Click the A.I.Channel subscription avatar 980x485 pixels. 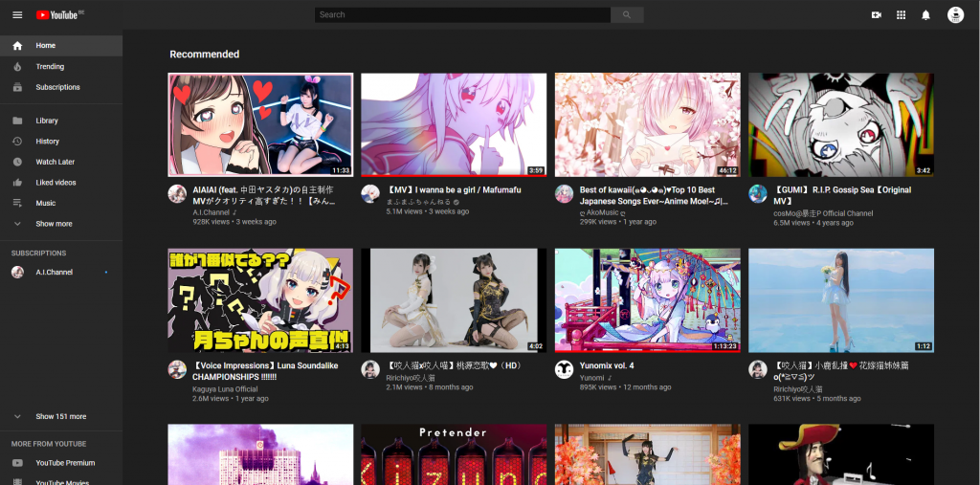pos(17,272)
